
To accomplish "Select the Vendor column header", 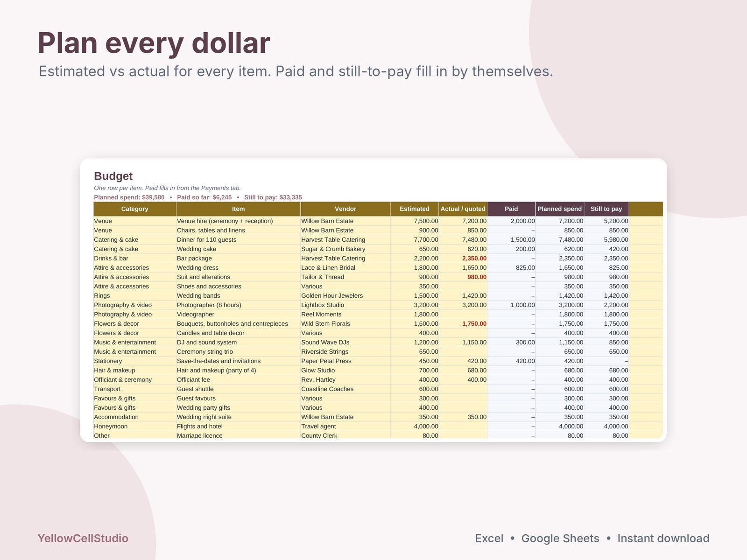I will click(345, 209).
